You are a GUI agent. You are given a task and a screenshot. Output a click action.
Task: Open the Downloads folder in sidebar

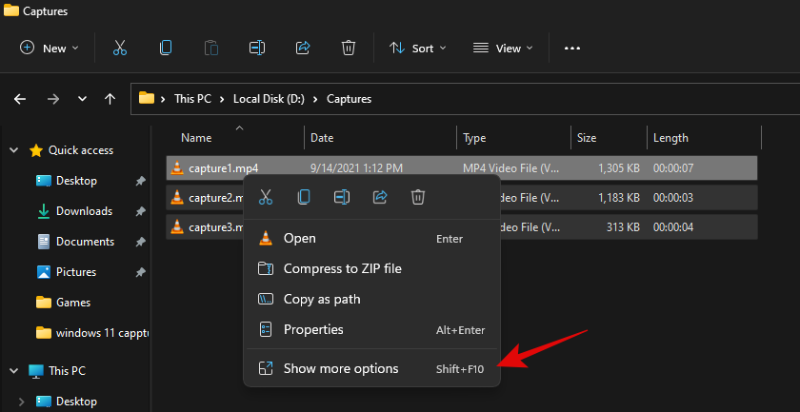(x=83, y=211)
